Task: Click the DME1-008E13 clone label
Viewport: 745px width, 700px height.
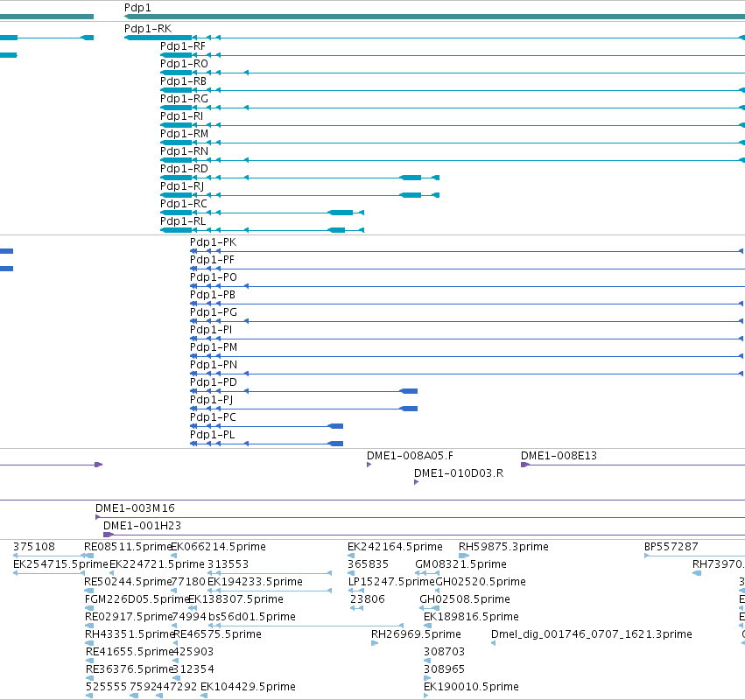Action: coord(559,456)
